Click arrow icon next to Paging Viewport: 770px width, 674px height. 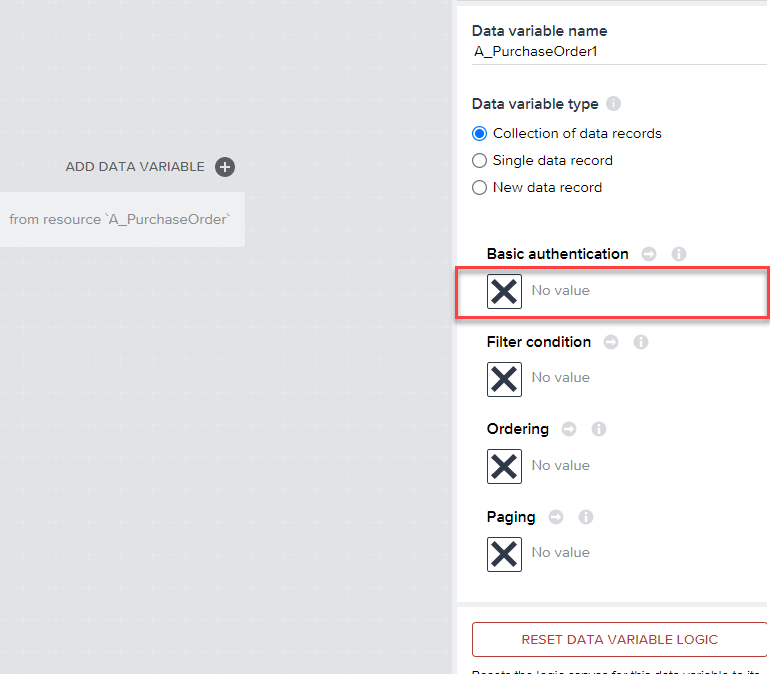pyautogui.click(x=556, y=517)
